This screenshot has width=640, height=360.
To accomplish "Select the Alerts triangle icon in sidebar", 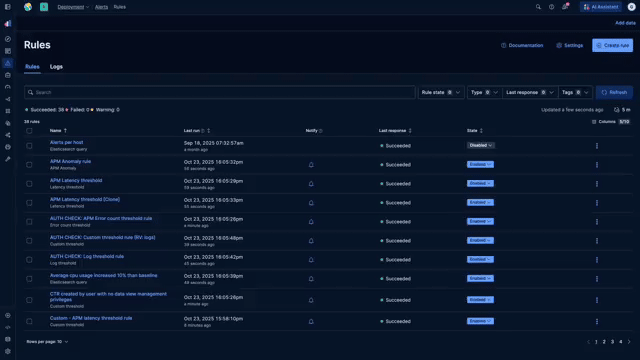I will [8, 63].
